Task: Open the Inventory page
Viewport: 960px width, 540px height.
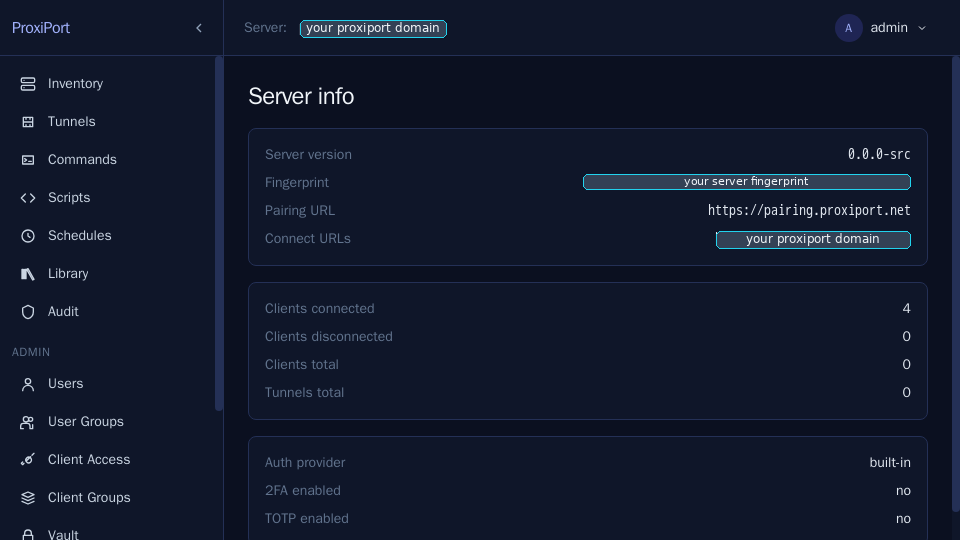Action: [75, 83]
